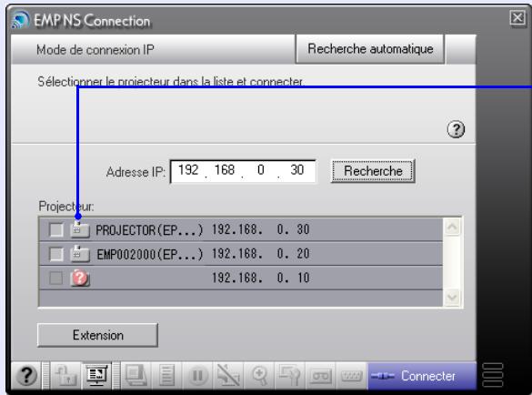Click the stacked bars grip right of Connecter
The height and width of the screenshot is (395, 532).
[x=492, y=375]
